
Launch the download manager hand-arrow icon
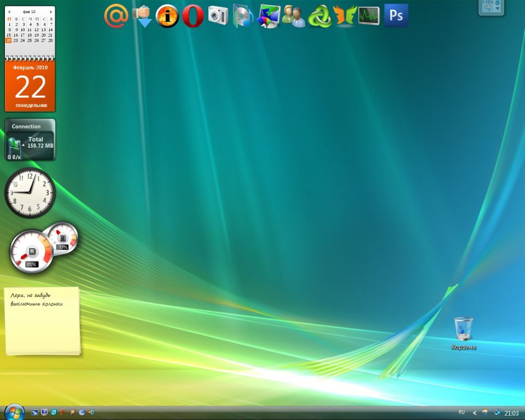(x=142, y=16)
